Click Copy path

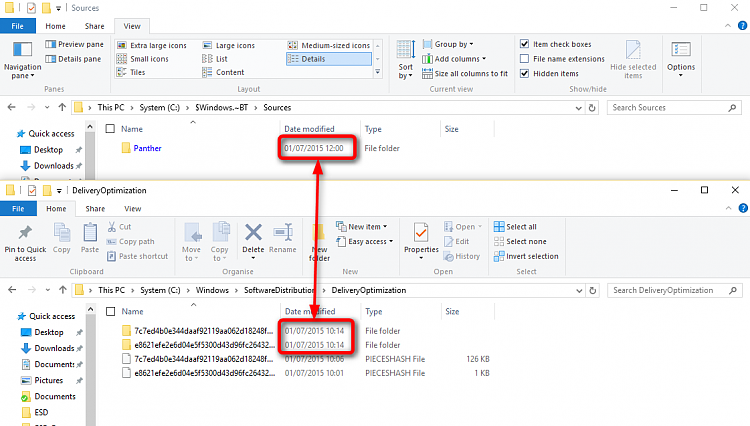(131, 241)
